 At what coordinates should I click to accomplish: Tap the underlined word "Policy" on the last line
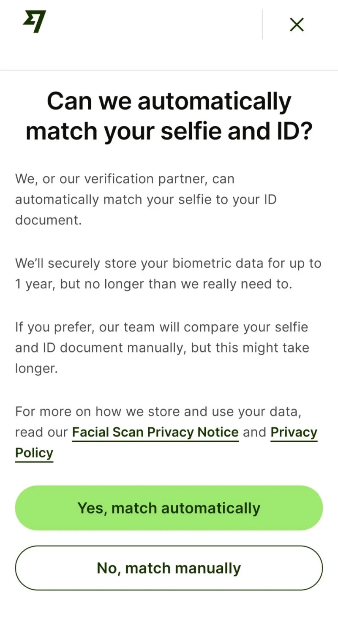point(34,453)
